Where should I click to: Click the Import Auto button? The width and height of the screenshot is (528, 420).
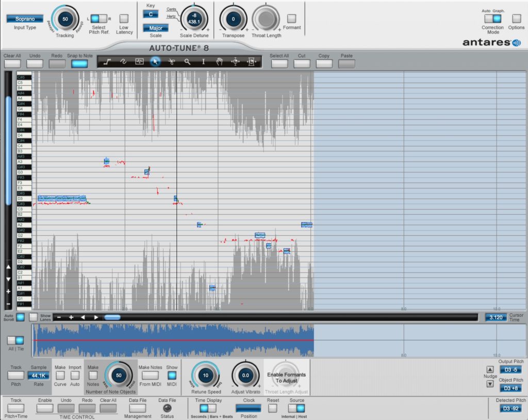pyautogui.click(x=75, y=375)
